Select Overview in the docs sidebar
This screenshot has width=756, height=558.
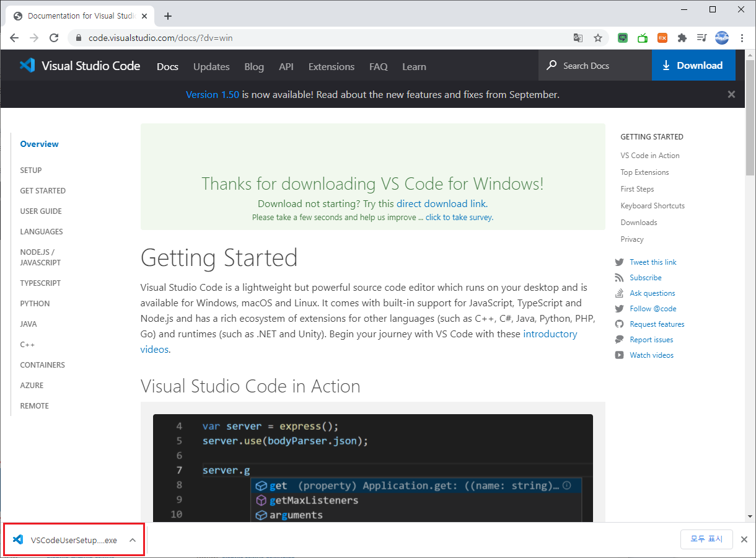click(x=39, y=144)
